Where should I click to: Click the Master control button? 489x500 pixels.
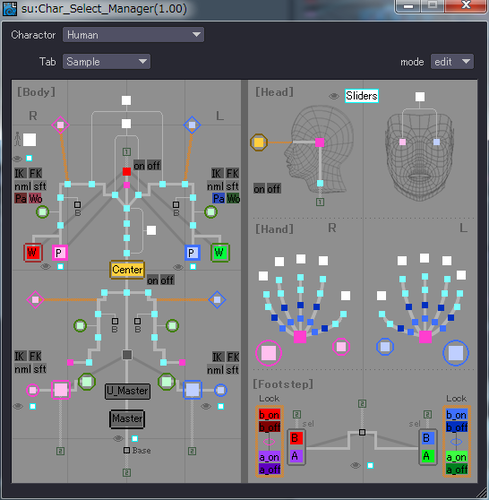point(127,419)
